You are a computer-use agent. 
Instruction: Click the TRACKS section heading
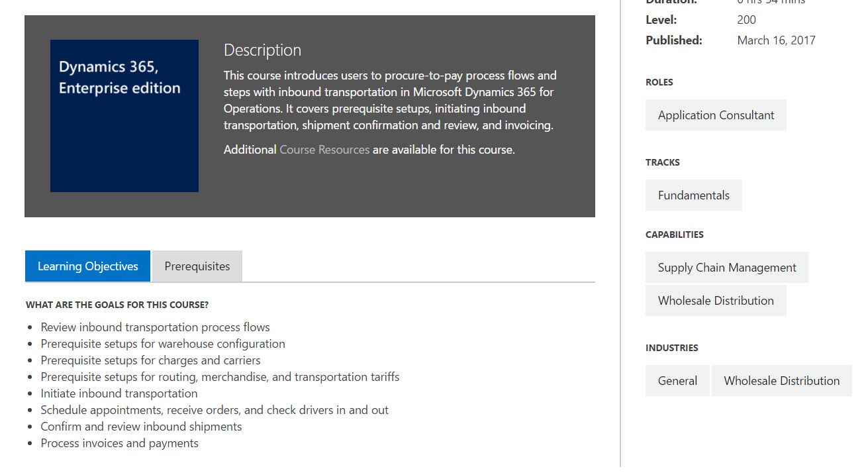(663, 162)
